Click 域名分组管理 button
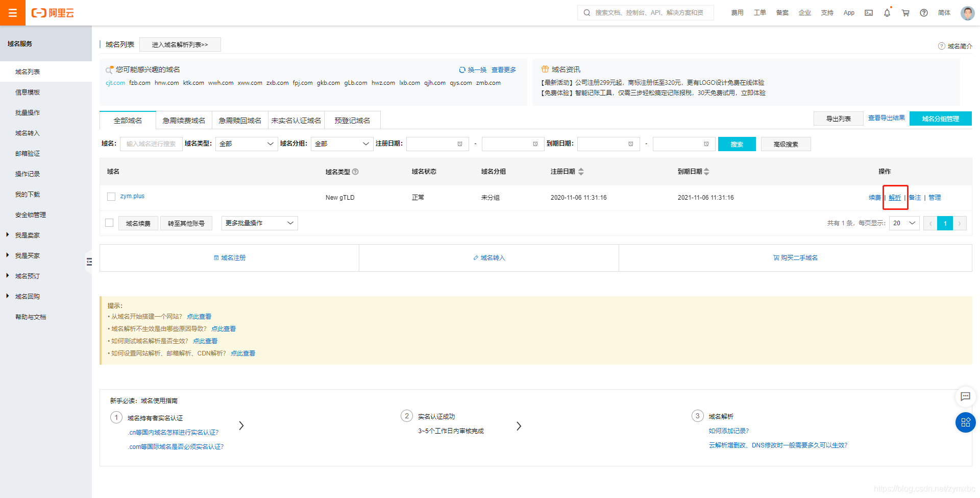This screenshot has width=980, height=498. (x=940, y=118)
